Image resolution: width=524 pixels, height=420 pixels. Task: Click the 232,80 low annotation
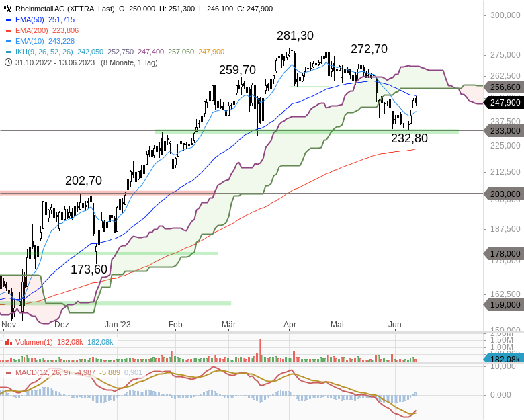[x=409, y=138]
